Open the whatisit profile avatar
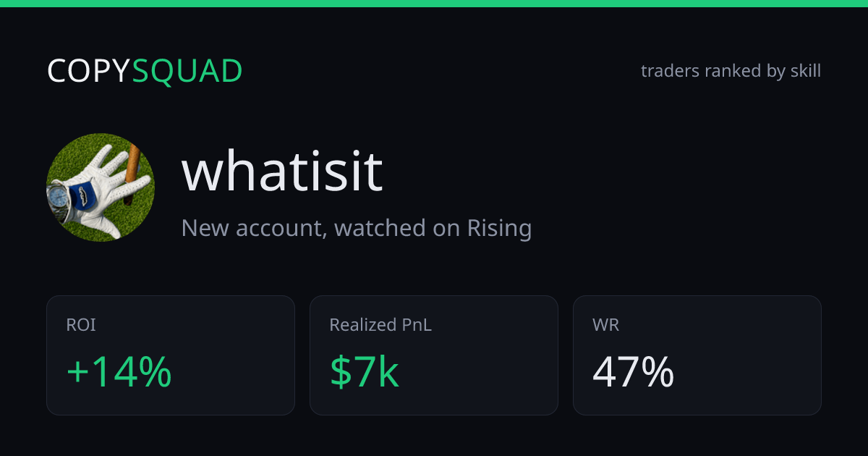 [101, 187]
